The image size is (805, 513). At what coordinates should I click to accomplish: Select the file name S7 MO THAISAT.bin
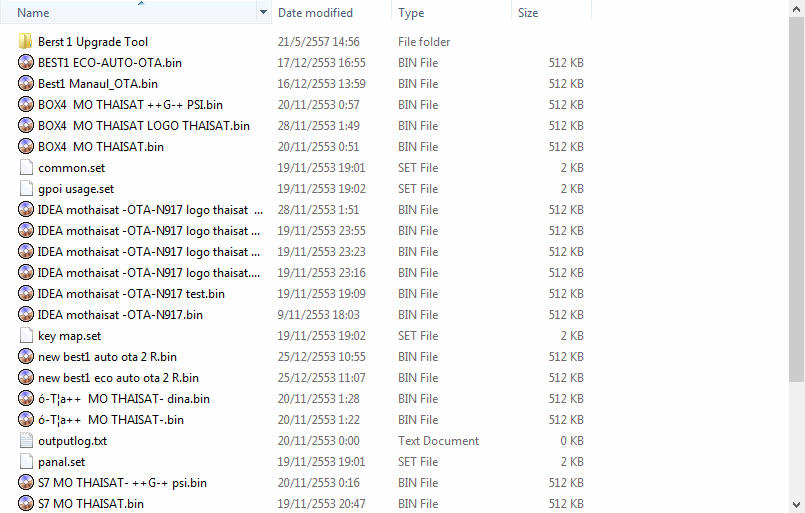coord(91,504)
